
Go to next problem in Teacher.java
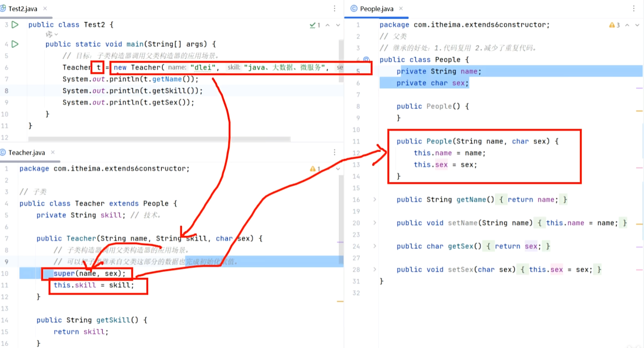click(338, 169)
